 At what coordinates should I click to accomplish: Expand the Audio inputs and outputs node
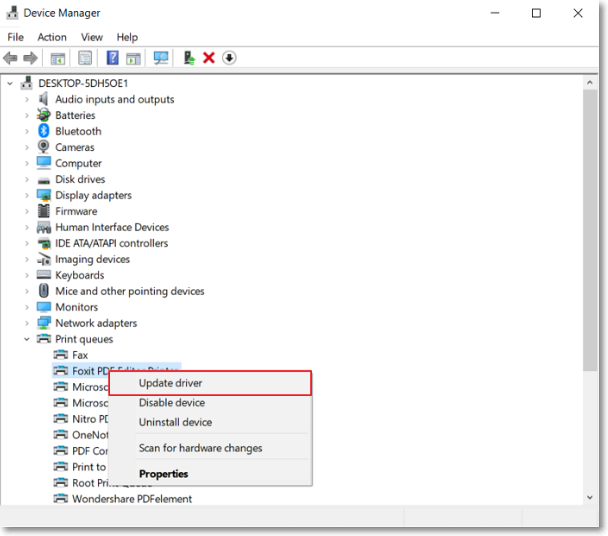(x=27, y=99)
